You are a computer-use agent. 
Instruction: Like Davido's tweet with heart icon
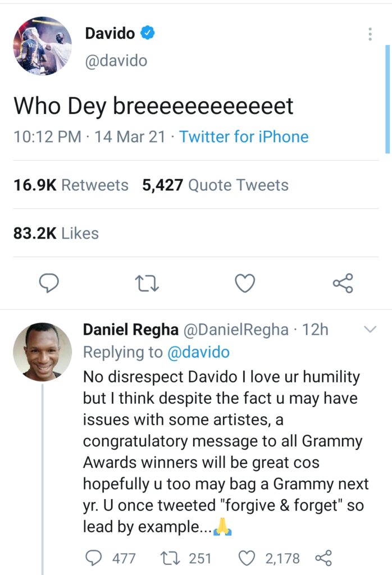[x=245, y=284]
